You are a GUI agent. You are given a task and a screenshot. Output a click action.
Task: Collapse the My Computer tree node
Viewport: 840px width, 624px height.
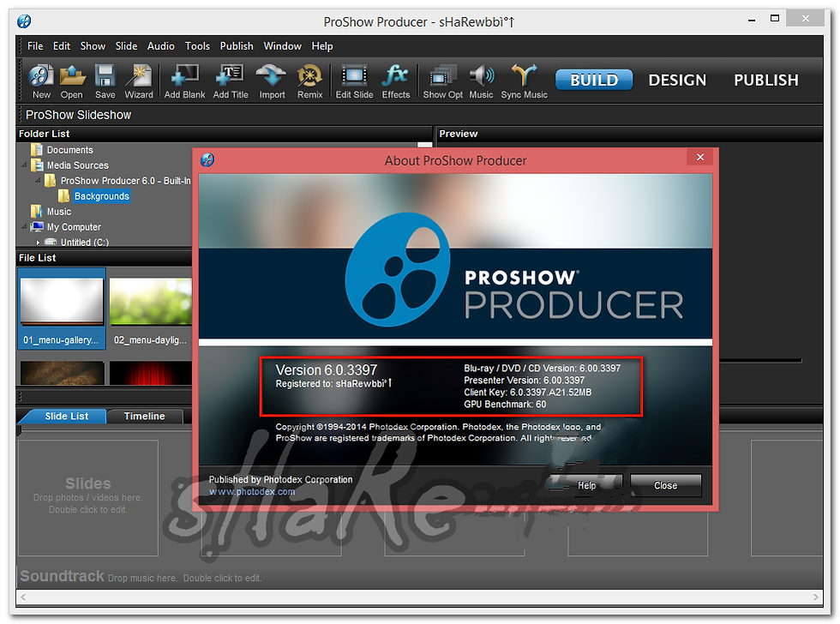pos(24,226)
